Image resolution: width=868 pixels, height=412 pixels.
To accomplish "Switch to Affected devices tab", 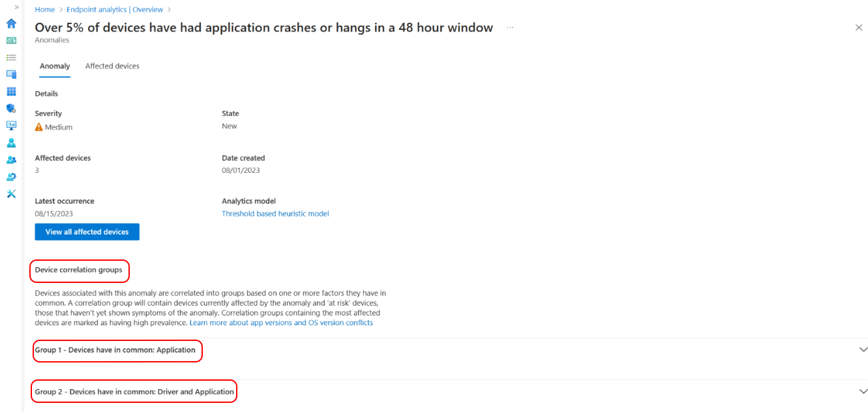I will [112, 66].
